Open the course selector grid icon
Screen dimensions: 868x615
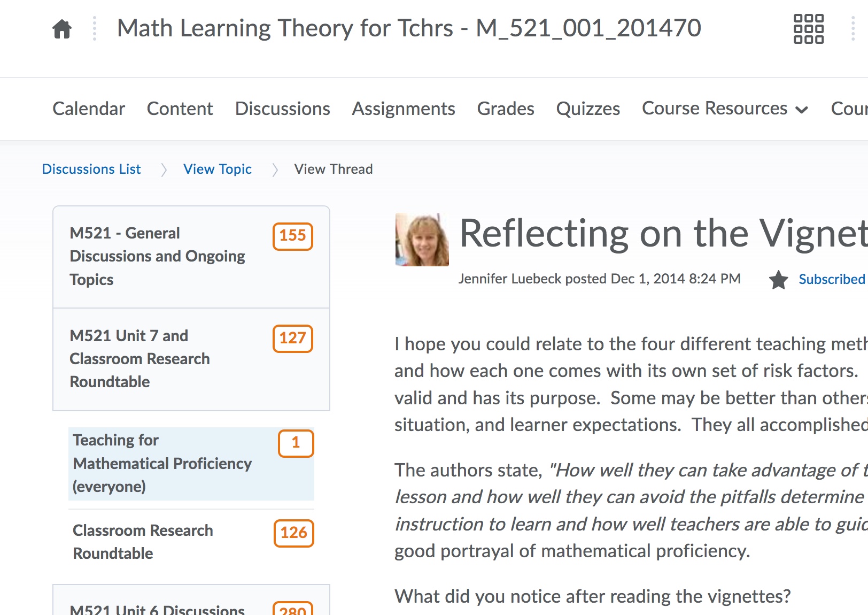[808, 29]
